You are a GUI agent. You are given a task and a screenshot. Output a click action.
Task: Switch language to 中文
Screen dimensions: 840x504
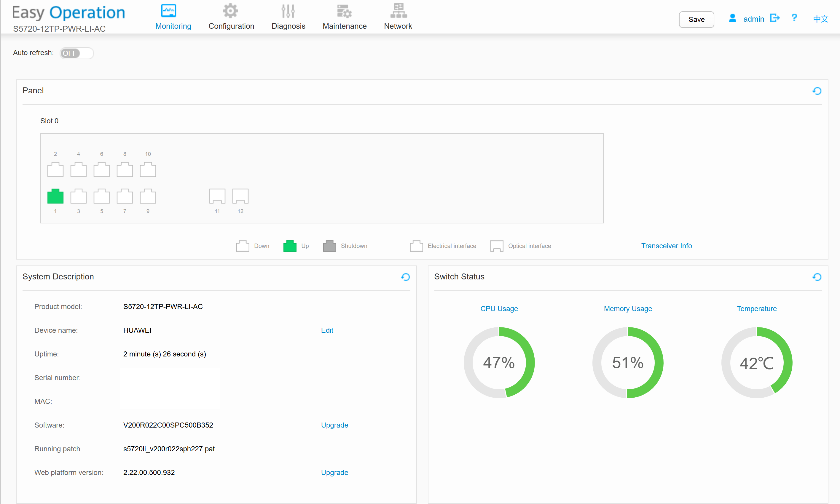coord(820,19)
